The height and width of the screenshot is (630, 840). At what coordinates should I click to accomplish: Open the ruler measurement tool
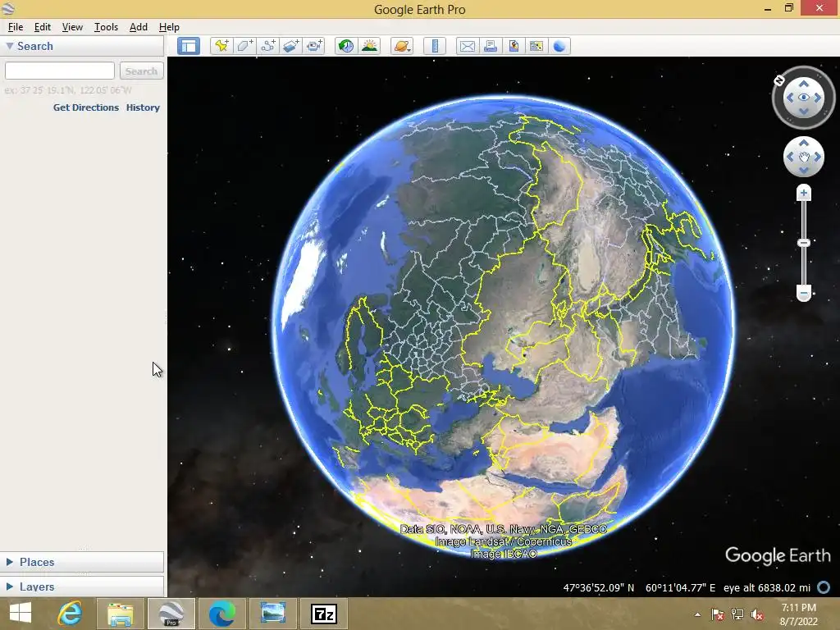pos(435,46)
